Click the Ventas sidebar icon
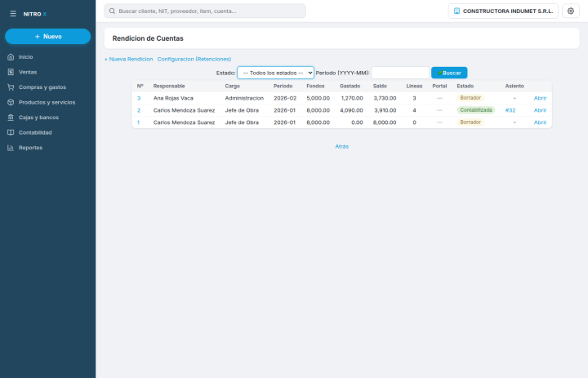 (x=11, y=72)
